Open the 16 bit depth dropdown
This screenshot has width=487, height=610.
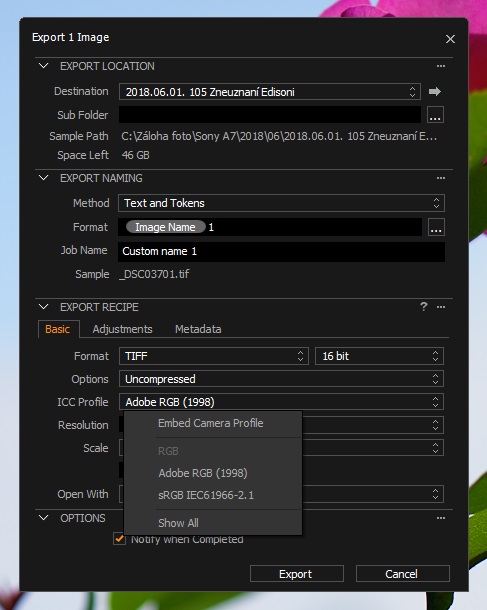tap(379, 356)
